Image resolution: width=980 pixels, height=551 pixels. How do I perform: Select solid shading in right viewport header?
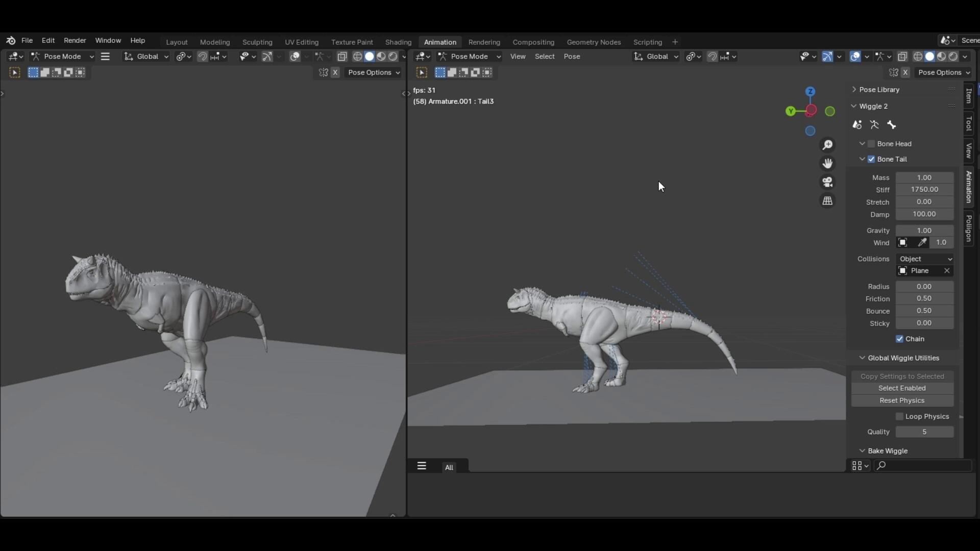[929, 57]
